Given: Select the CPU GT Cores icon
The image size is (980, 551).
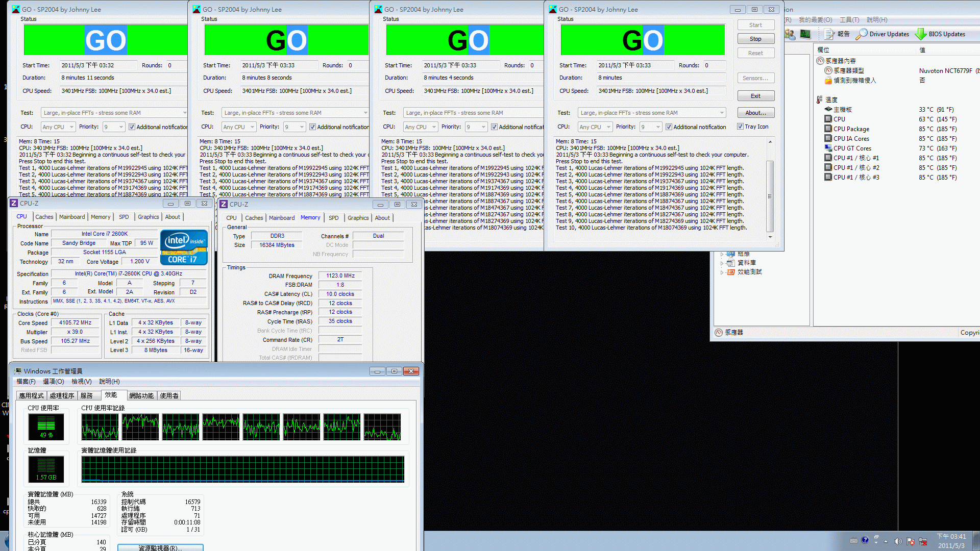Looking at the screenshot, I should click(x=828, y=148).
